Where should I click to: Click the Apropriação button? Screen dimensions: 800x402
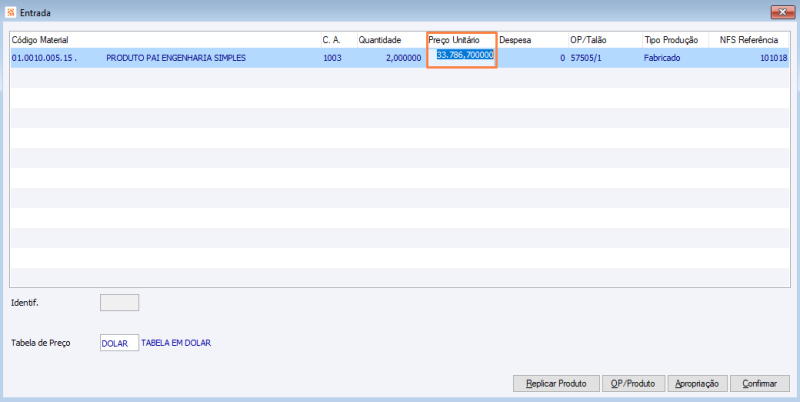697,384
